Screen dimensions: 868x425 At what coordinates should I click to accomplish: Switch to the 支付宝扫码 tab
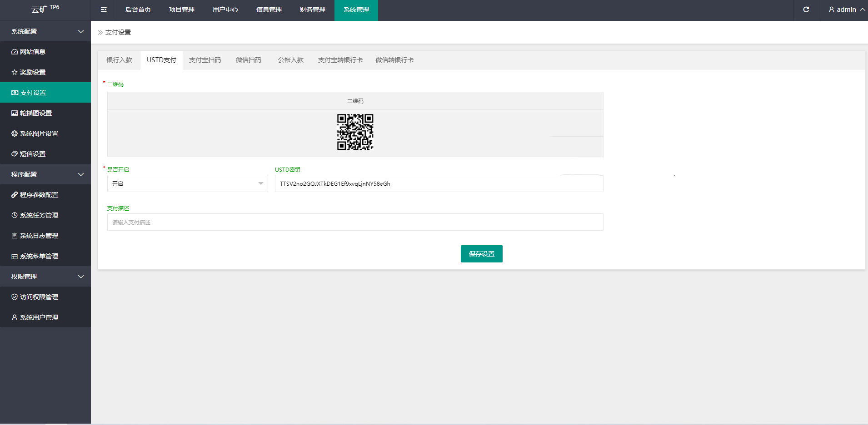[205, 60]
